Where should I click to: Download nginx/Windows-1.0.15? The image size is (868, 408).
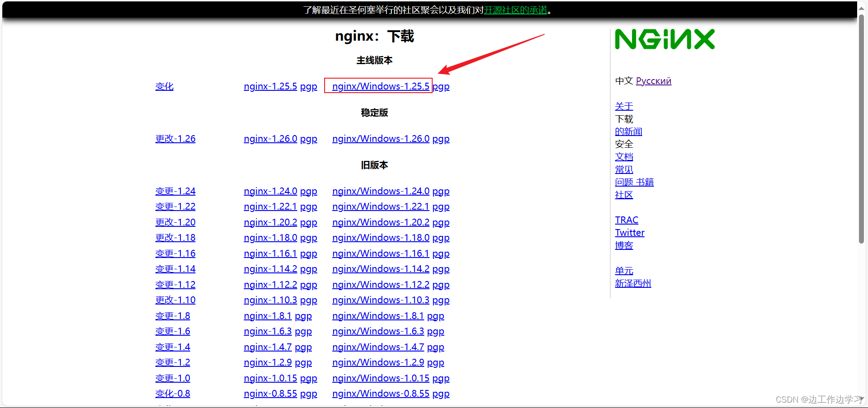click(x=381, y=378)
